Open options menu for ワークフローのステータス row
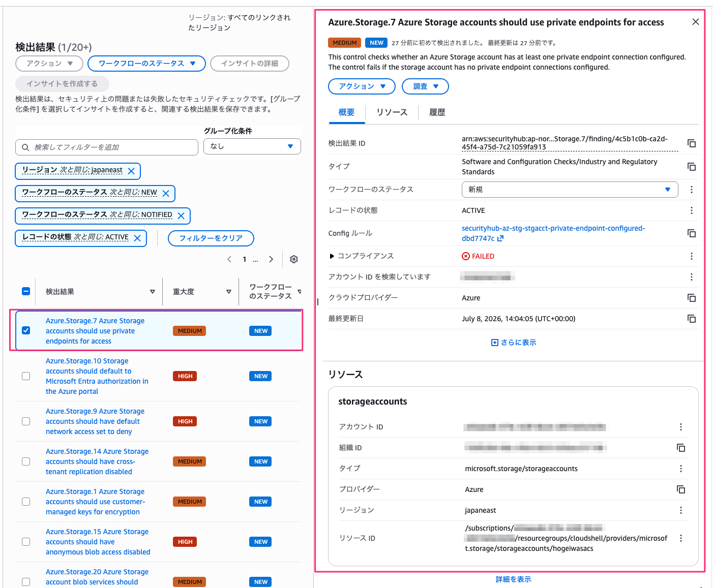713x588 pixels. coord(692,190)
